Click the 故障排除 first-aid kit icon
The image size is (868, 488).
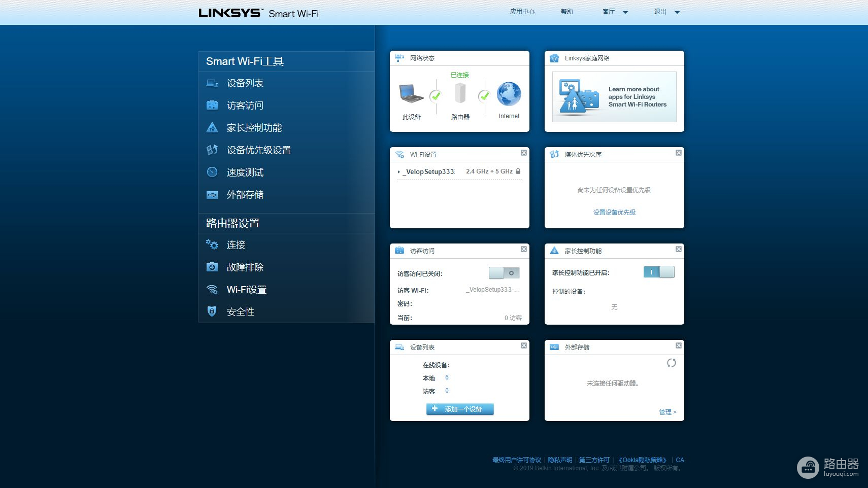(212, 267)
